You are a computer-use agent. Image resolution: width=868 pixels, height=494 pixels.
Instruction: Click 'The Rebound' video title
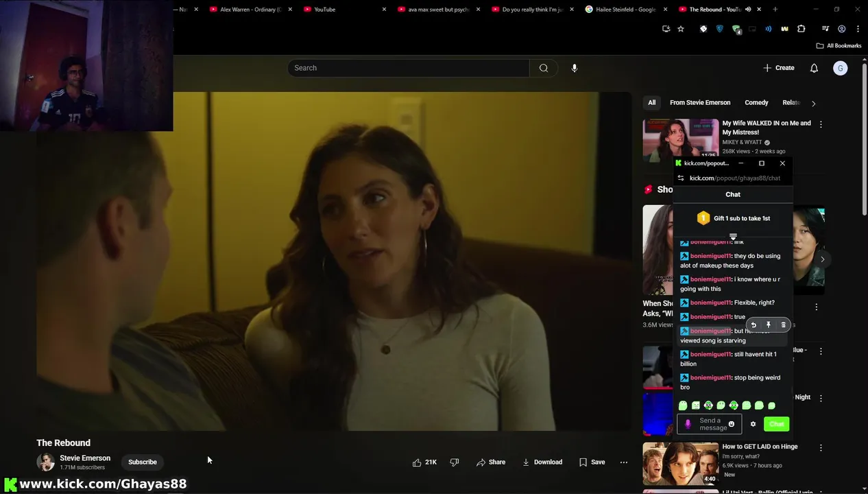(63, 443)
